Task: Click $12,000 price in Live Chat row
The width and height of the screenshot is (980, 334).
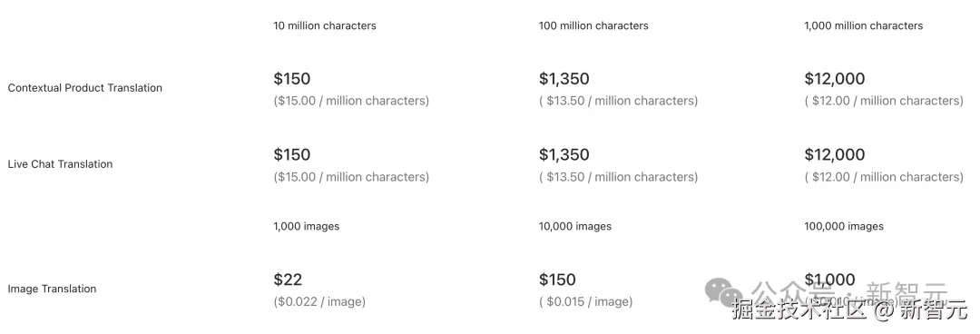Action: coord(835,154)
